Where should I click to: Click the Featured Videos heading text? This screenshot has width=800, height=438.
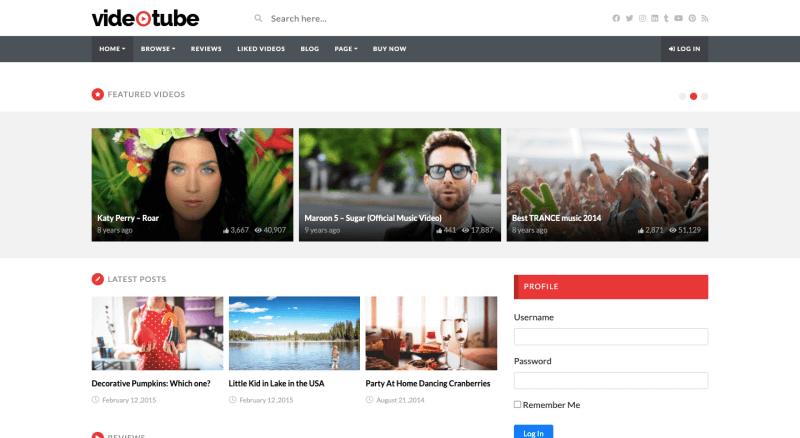point(146,94)
